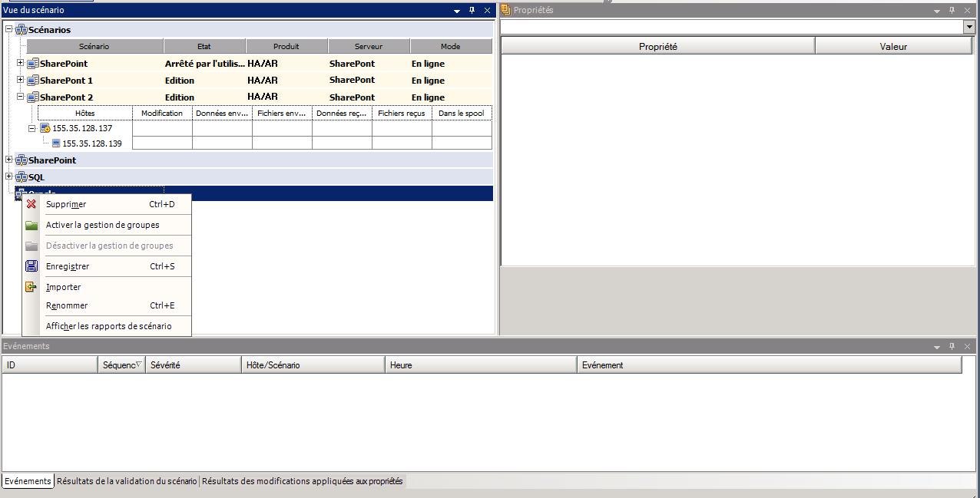Click the Mode column header
Viewport: 980px width, 498px height.
[x=451, y=47]
